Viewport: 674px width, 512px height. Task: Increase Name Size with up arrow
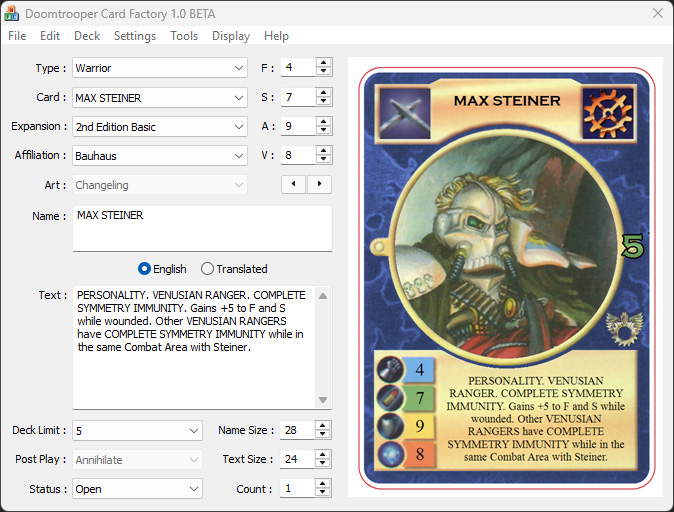322,426
